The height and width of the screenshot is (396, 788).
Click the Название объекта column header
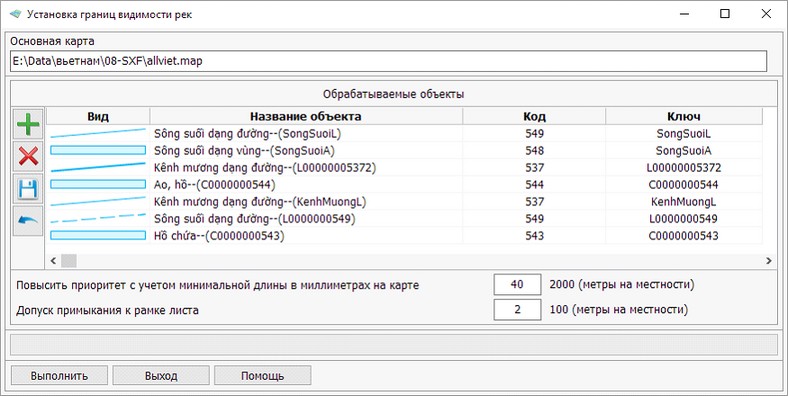(x=306, y=117)
